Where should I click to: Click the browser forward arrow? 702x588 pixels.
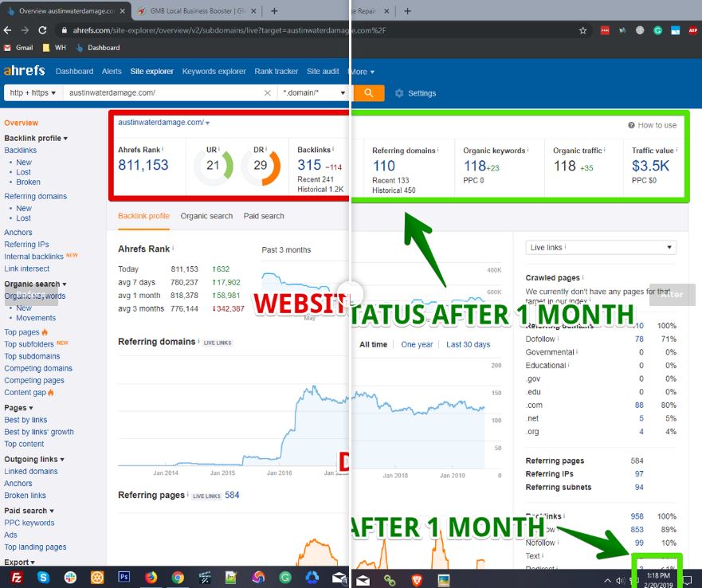[x=25, y=30]
